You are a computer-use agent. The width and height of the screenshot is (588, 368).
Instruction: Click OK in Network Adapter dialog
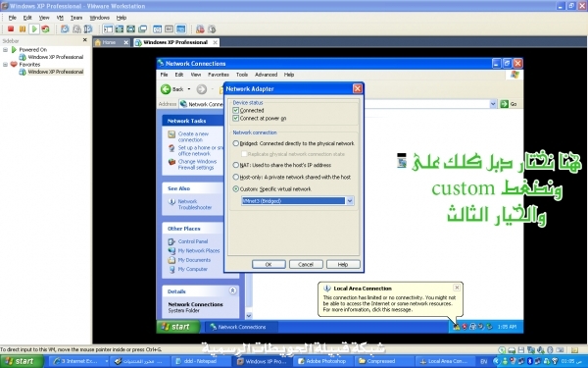269,264
